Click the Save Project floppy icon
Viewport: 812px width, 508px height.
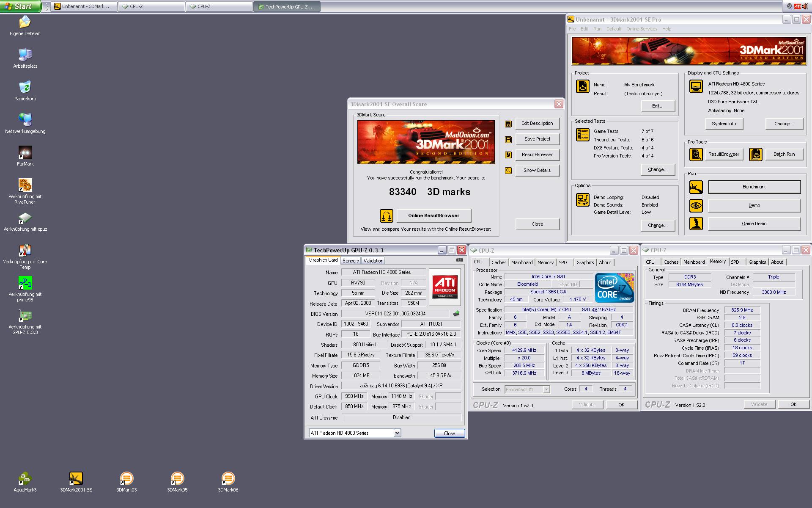(x=508, y=140)
